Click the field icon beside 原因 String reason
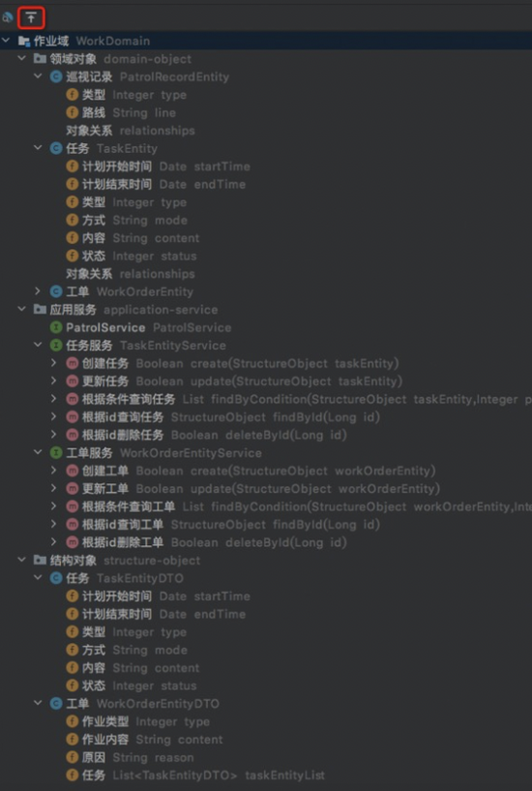Viewport: 532px width, 791px height. click(72, 757)
